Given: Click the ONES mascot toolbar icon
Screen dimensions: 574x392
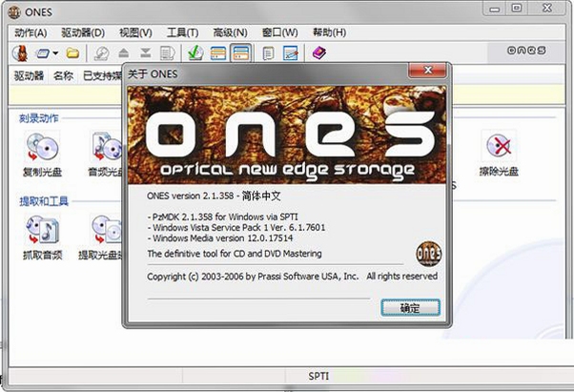Looking at the screenshot, I should (20, 53).
